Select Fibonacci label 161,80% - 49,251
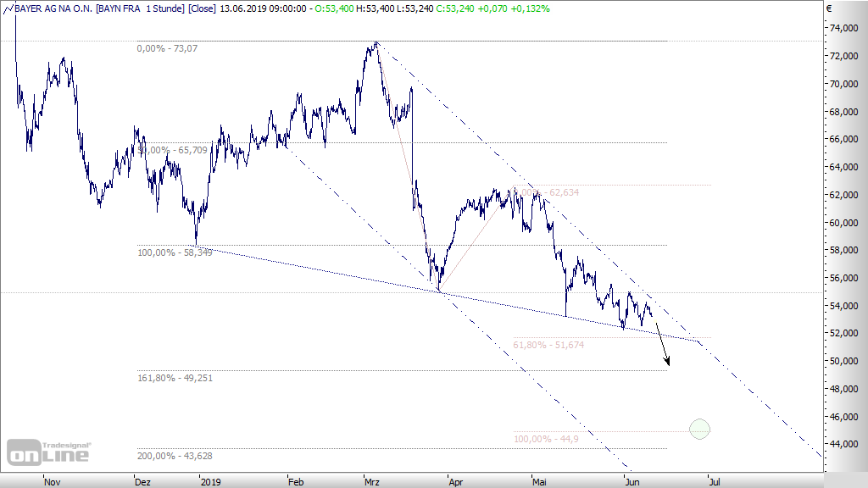Viewport: 868px width, 488px height. pyautogui.click(x=175, y=378)
